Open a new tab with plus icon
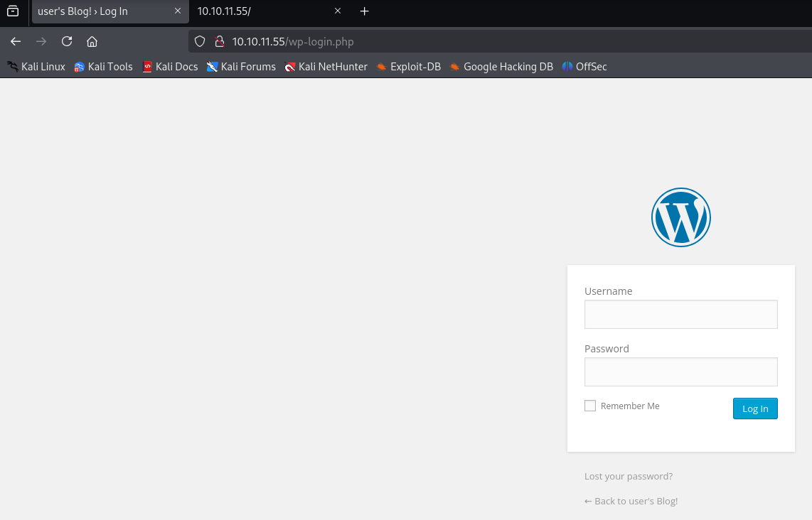 click(365, 11)
